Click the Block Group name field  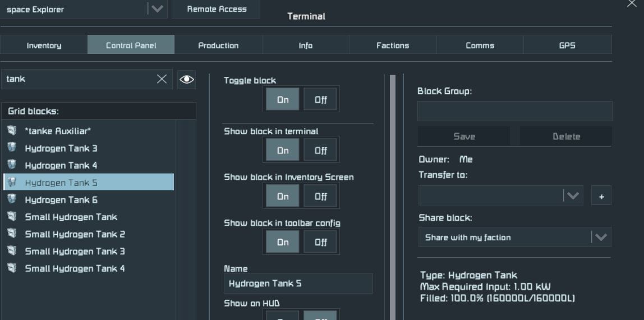[x=514, y=111]
